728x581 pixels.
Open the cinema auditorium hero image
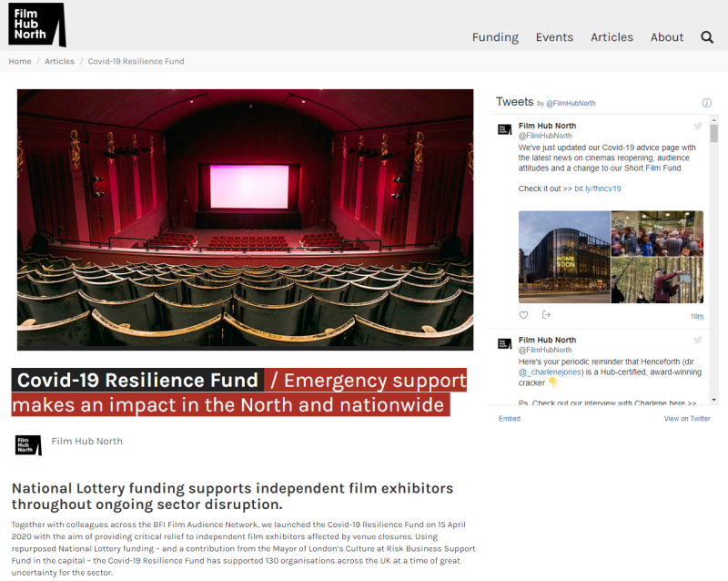[245, 219]
